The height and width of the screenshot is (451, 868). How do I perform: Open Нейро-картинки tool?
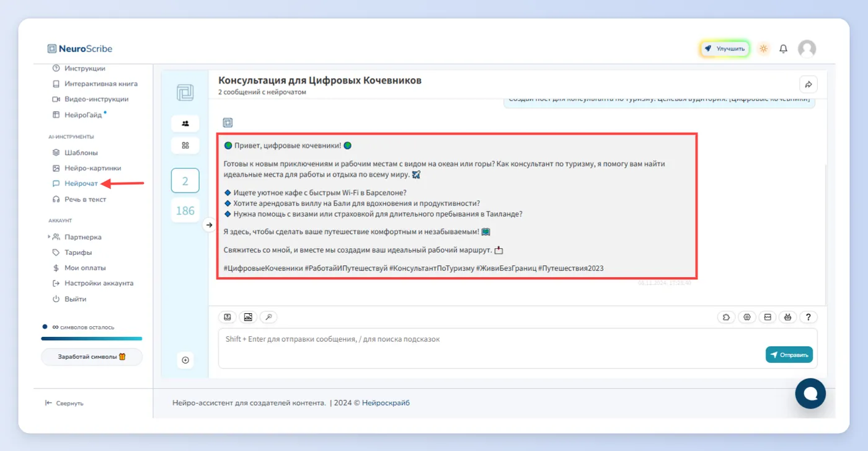tap(87, 168)
